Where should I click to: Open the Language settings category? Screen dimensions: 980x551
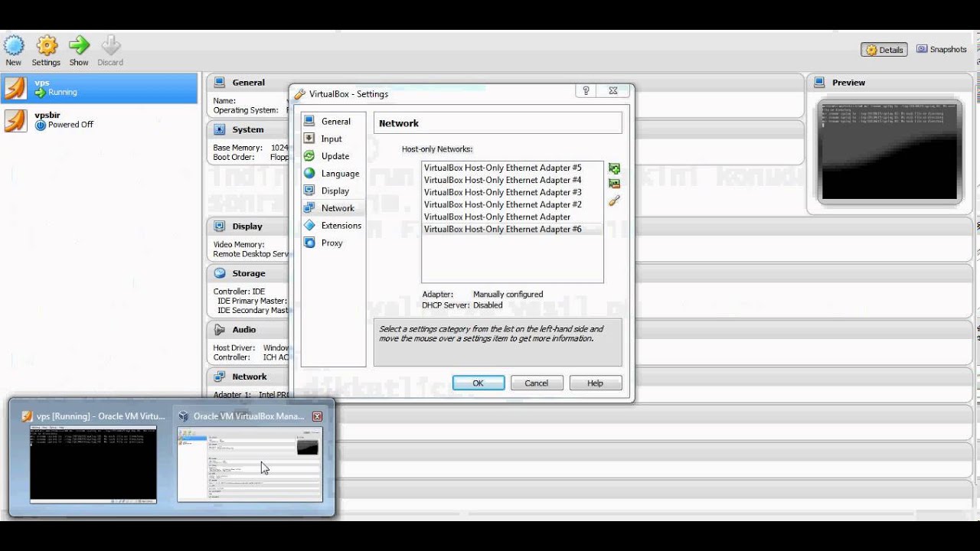pyautogui.click(x=333, y=174)
